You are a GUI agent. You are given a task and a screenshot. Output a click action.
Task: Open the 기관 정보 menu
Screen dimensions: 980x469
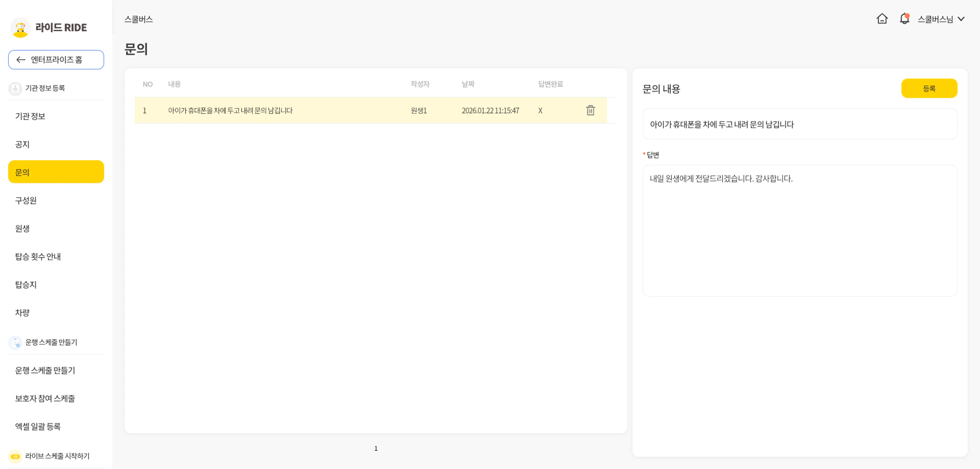[31, 116]
